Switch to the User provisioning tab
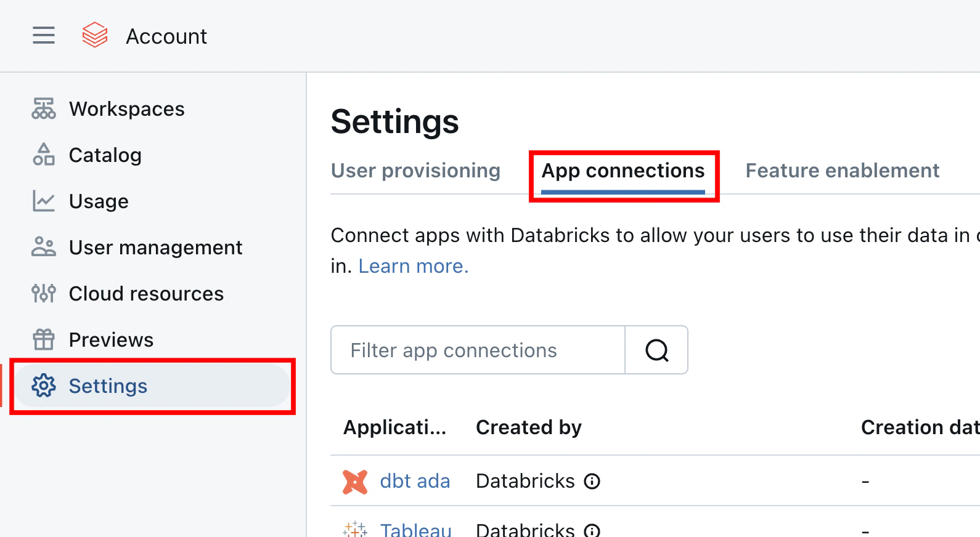This screenshot has height=537, width=980. coord(415,171)
